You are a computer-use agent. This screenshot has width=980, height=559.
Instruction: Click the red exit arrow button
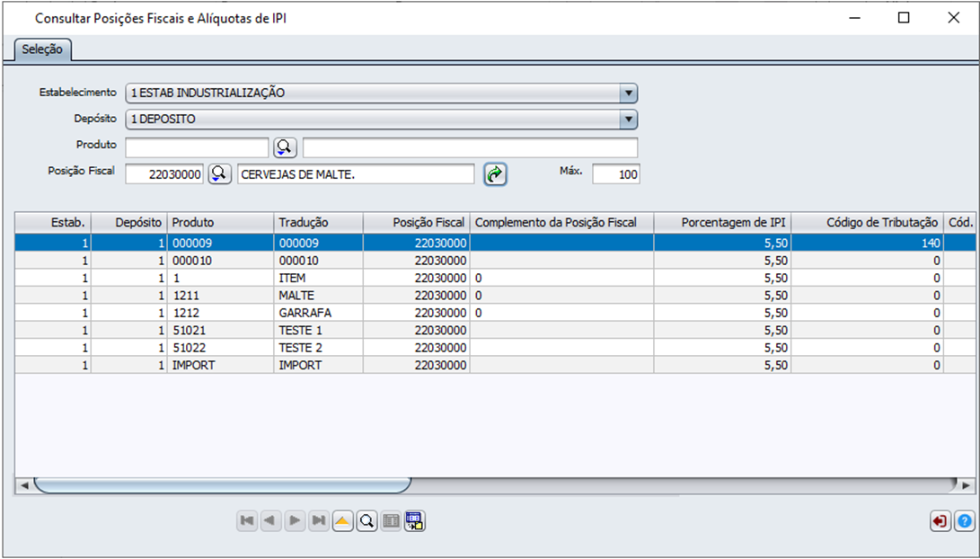pos(940,521)
